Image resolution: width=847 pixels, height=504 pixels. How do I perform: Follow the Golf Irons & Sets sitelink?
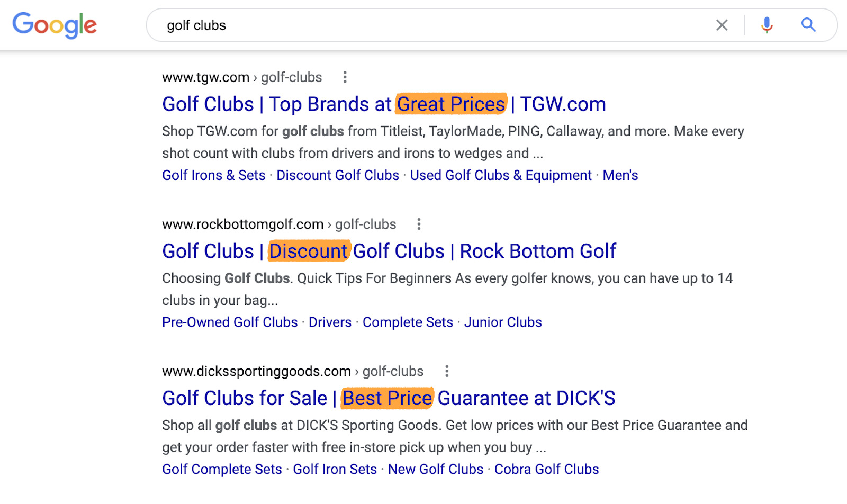[x=213, y=175]
